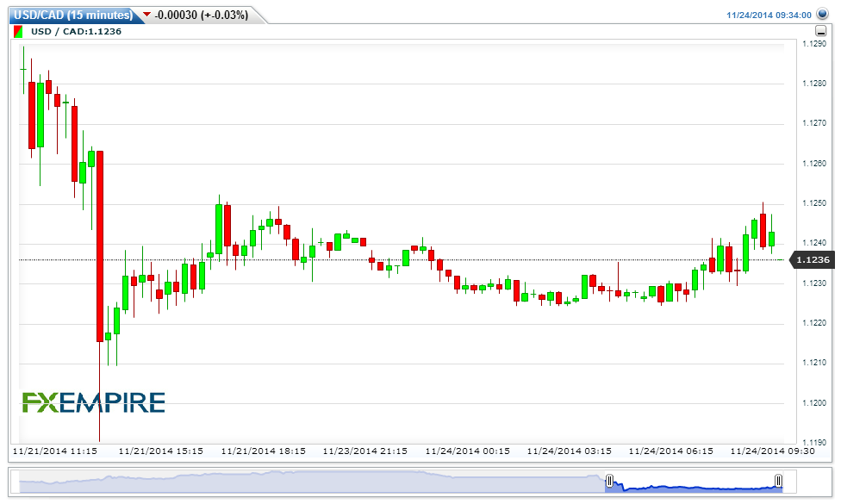Screen dimensions: 841x504
Task: Click the 1.1236 current price tag
Action: (812, 260)
